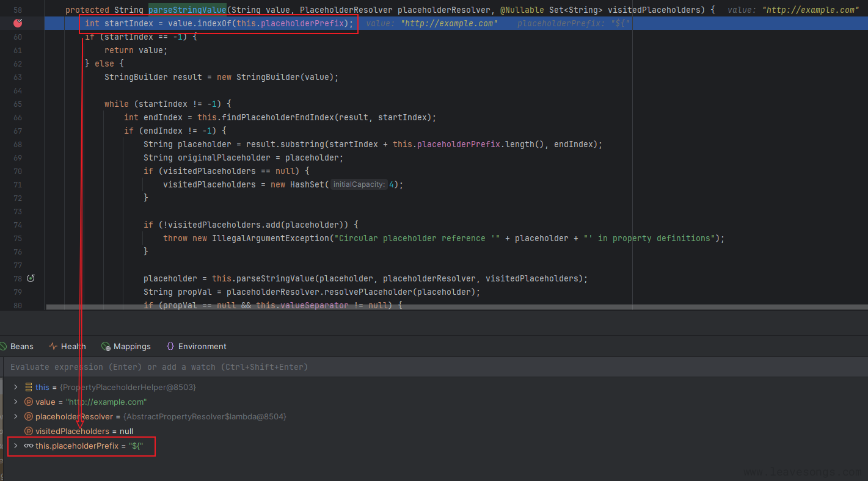Click the parameter icon next to placeholderResolver
Image resolution: width=868 pixels, height=481 pixels.
(28, 416)
